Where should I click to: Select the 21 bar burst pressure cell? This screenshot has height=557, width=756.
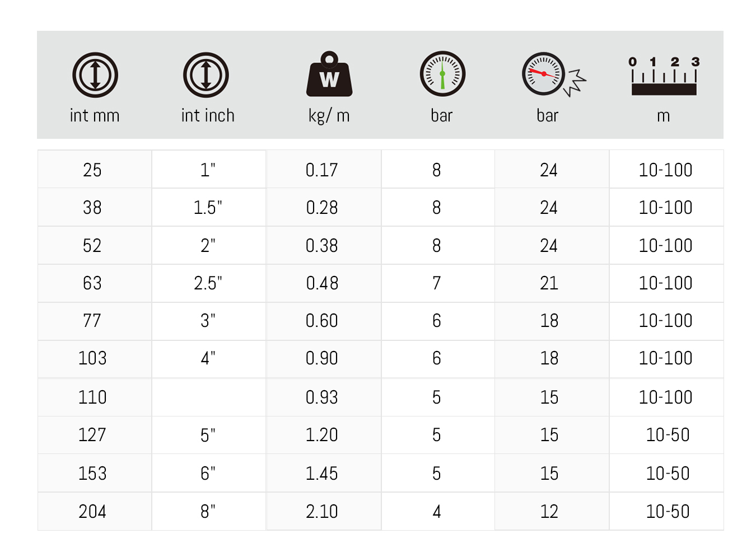click(x=549, y=283)
